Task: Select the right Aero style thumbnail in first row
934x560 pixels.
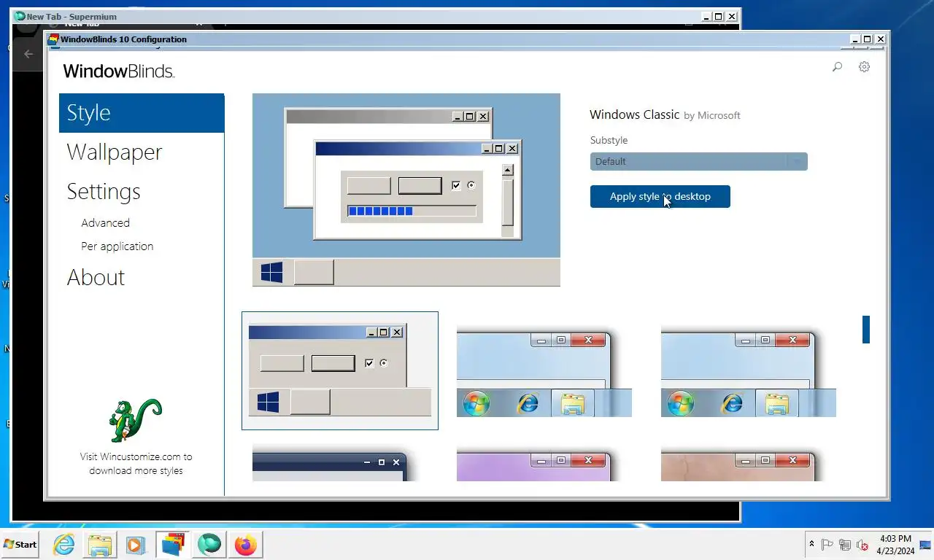Action: pyautogui.click(x=748, y=372)
